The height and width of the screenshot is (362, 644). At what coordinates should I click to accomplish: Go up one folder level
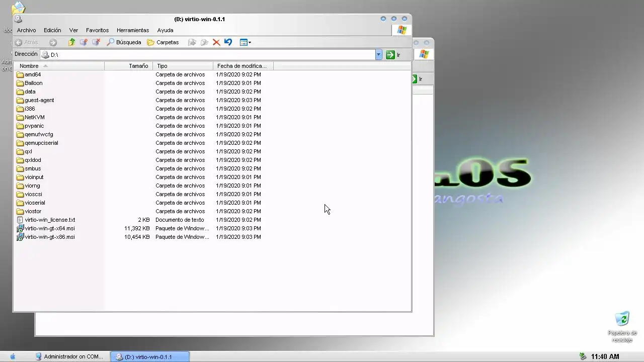pyautogui.click(x=71, y=42)
